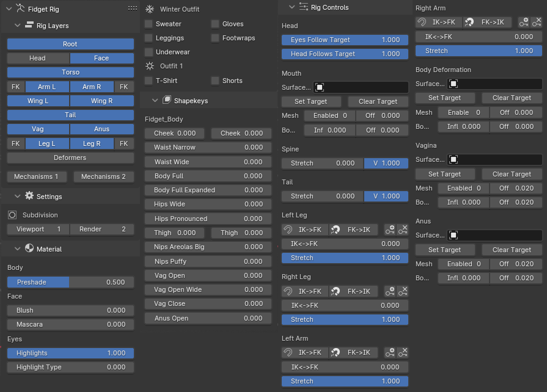
Task: Insert keyframe icon for Right Leg
Action: [x=390, y=291]
